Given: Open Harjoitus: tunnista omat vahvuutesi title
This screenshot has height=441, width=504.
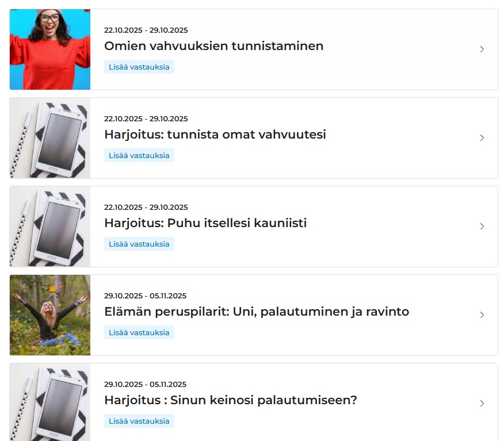Looking at the screenshot, I should click(x=215, y=135).
